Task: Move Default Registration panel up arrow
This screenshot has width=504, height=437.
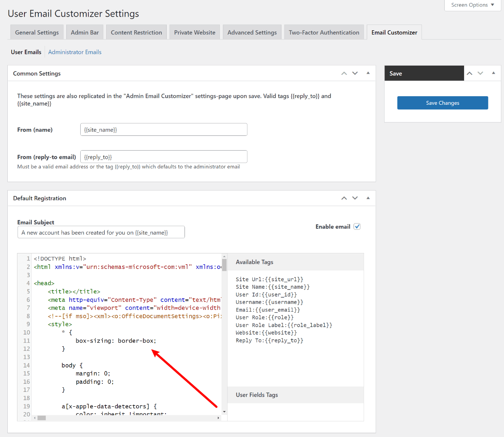Action: [x=344, y=198]
